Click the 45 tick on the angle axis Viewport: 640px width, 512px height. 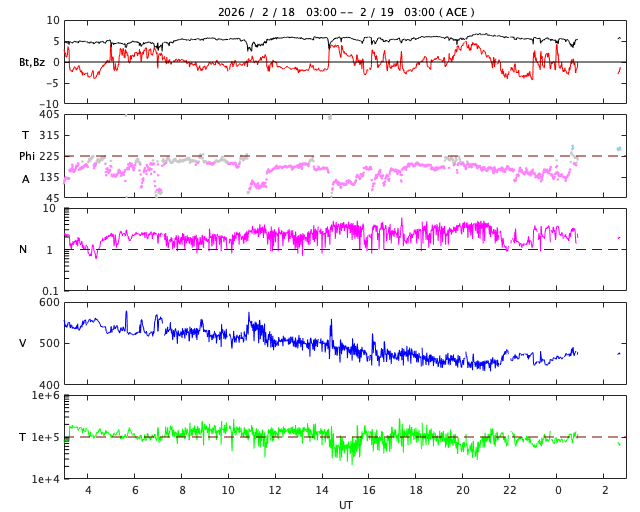[52, 198]
